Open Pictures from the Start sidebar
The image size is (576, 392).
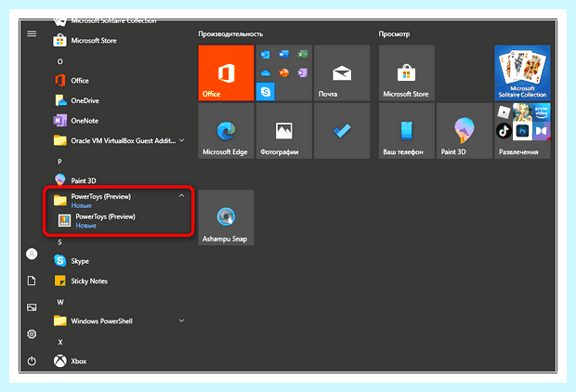[32, 307]
